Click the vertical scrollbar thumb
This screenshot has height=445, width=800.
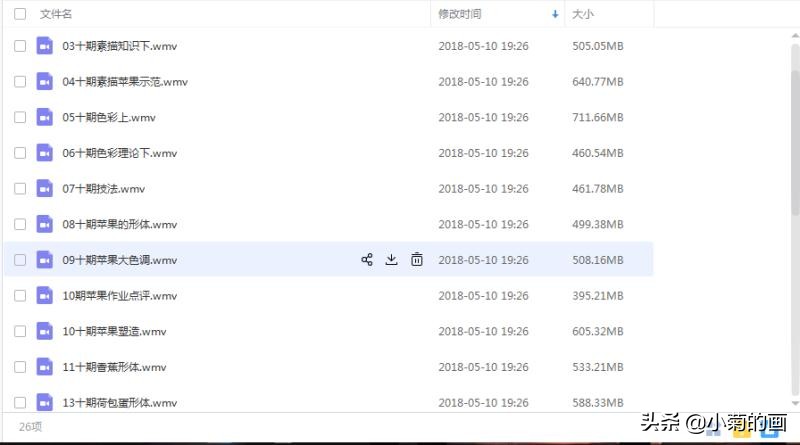point(795,143)
